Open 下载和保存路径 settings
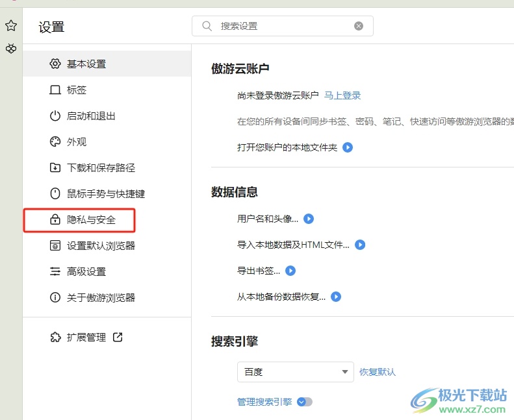The image size is (514, 420). (107, 167)
